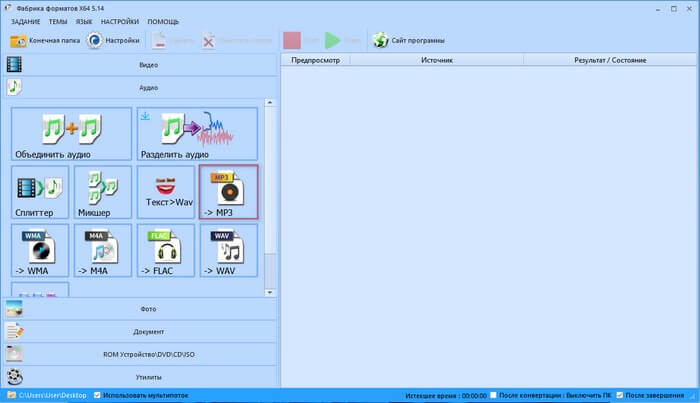The width and height of the screenshot is (700, 403).
Task: Click the Предпросмотр column header
Action: [315, 60]
